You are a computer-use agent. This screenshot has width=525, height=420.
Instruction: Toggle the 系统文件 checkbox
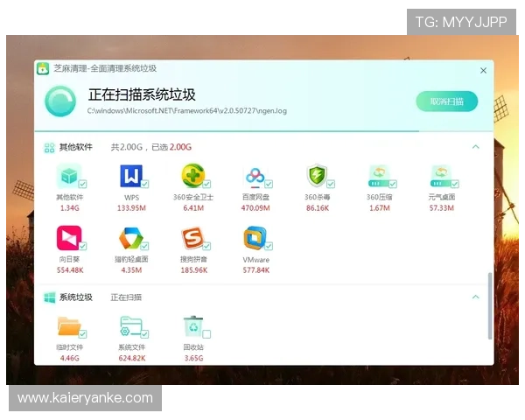tap(144, 334)
